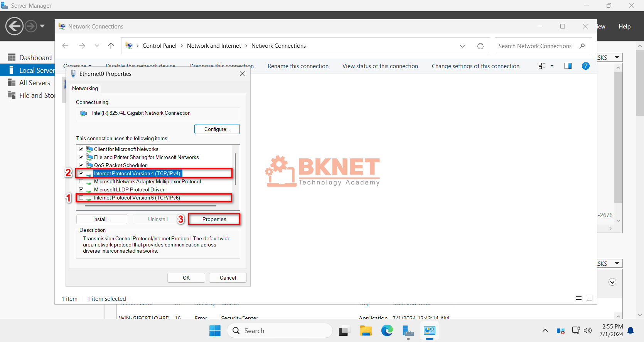The height and width of the screenshot is (342, 644).
Task: Click the search magnifier icon
Action: click(582, 46)
